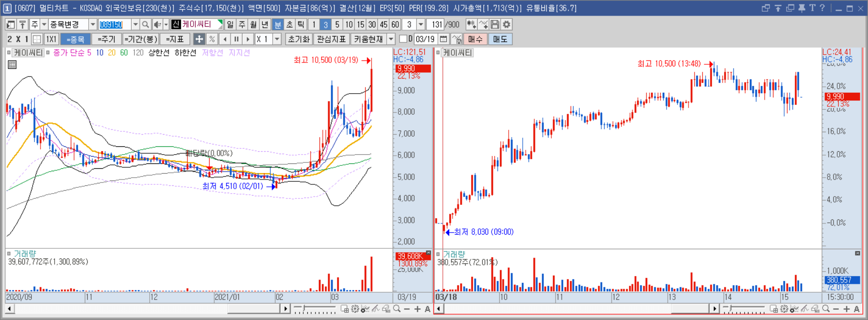Select the =지표 tab
This screenshot has height=320, width=868.
tap(175, 39)
